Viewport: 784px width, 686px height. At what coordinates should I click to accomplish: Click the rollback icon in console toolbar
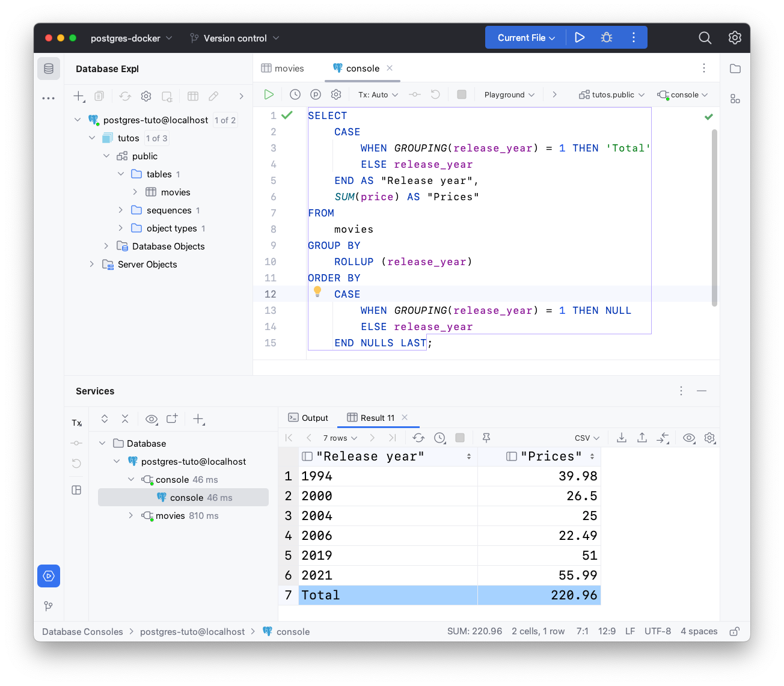[x=435, y=94]
